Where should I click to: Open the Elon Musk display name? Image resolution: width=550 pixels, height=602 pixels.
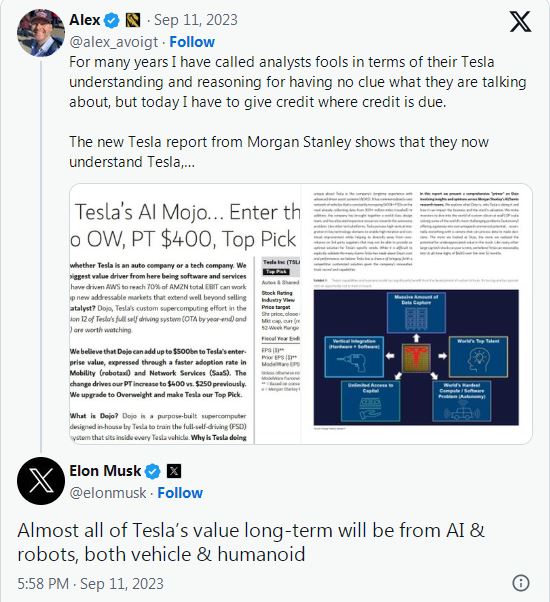(x=105, y=471)
